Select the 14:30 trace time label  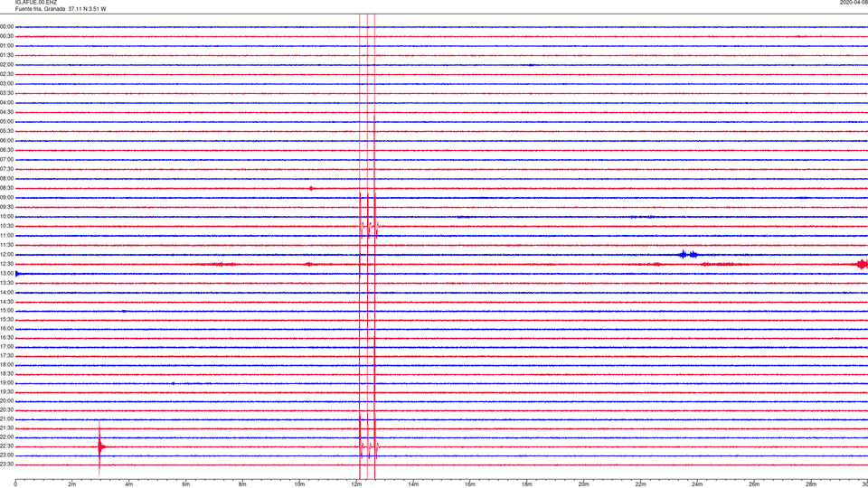pyautogui.click(x=6, y=302)
